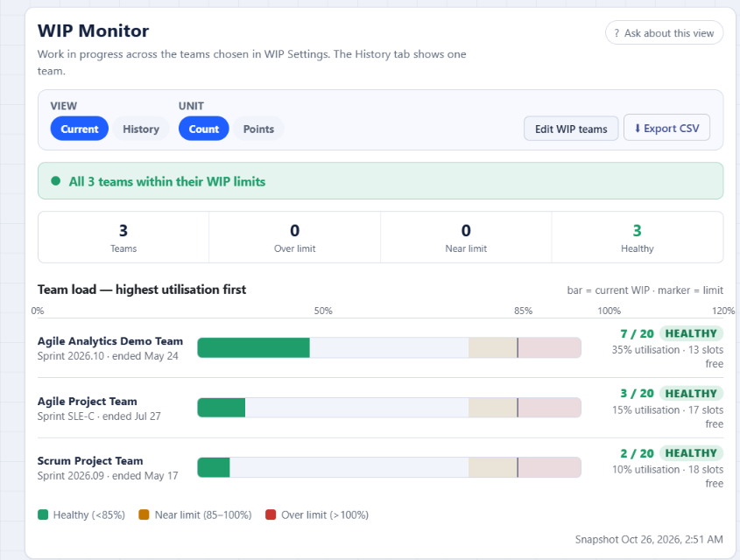Viewport: 740px width, 560px height.
Task: Click the "Team load — highest utilisation first" heading
Action: coord(142,290)
